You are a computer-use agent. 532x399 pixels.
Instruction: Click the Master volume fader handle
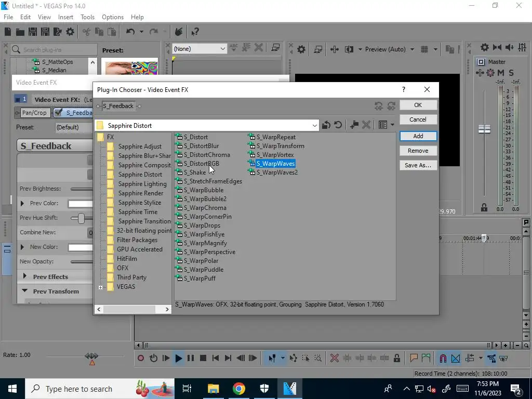click(484, 129)
